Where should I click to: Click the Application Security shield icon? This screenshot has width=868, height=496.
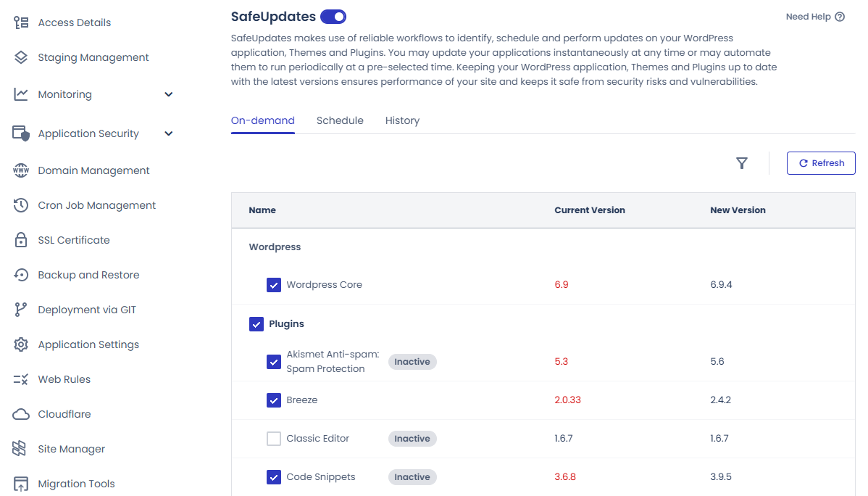pyautogui.click(x=21, y=133)
